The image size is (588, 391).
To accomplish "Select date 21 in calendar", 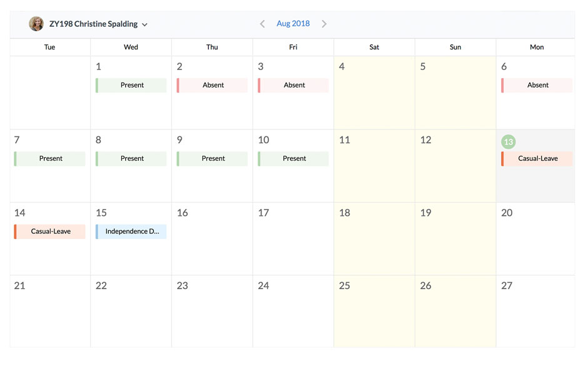I will [50, 312].
